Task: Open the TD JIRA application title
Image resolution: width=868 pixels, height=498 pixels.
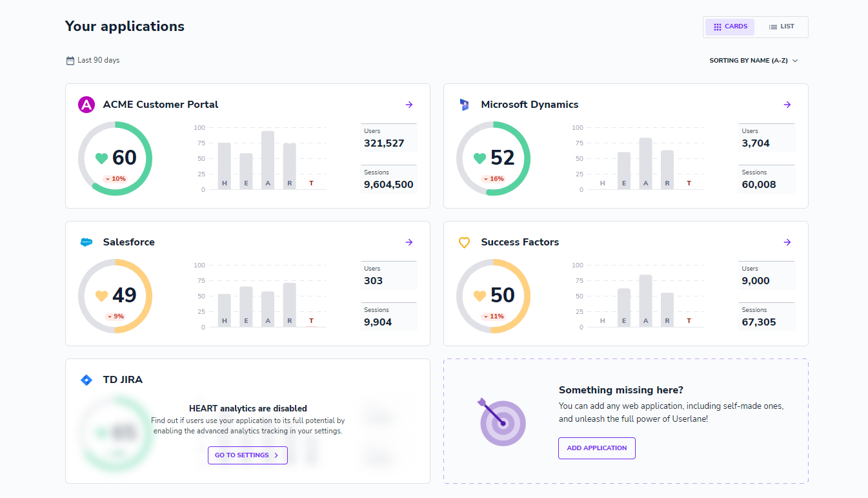Action: click(123, 380)
